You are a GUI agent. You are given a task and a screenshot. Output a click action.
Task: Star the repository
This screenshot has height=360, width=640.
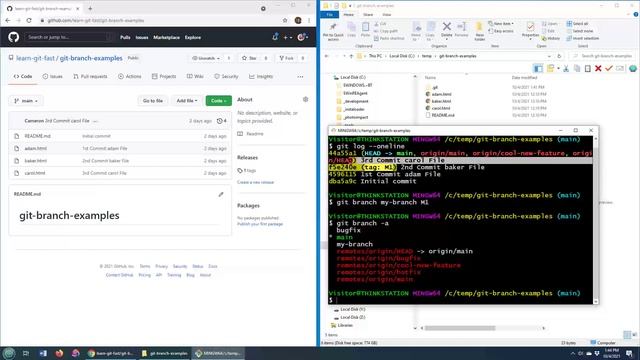point(249,58)
